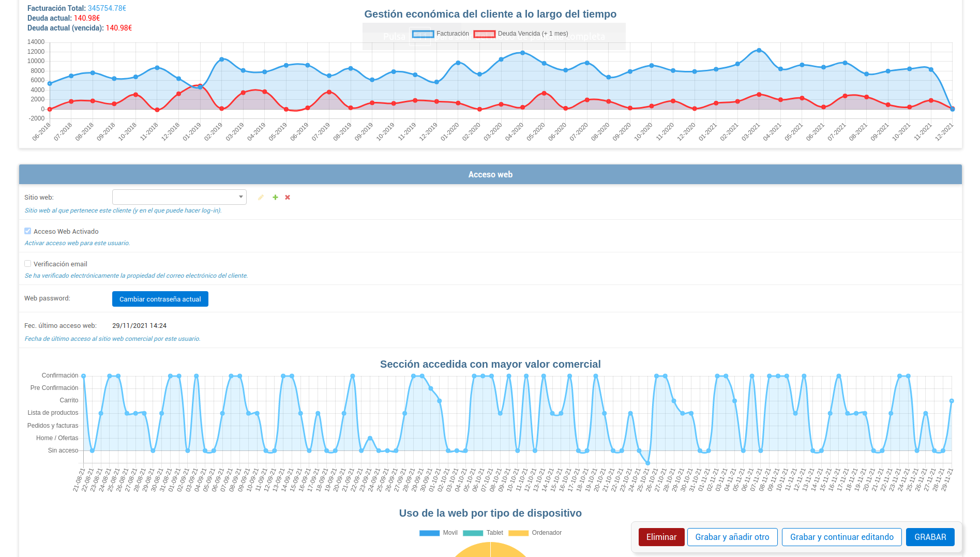Click the Home / Ofertas y-axis label
The width and height of the screenshot is (980, 557).
[57, 438]
